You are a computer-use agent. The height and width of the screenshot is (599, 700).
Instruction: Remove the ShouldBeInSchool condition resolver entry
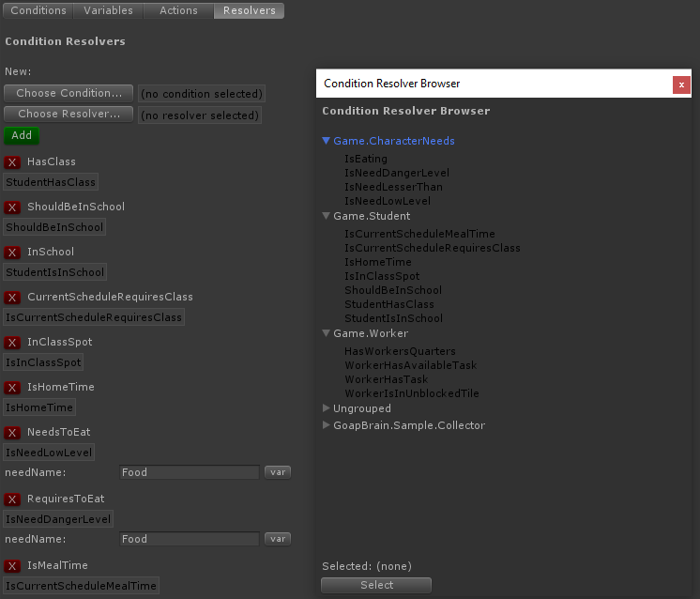[x=12, y=207]
